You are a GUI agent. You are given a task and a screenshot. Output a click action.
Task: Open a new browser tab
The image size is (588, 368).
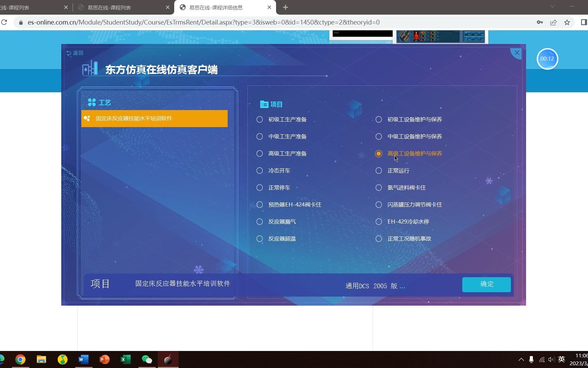(x=285, y=7)
